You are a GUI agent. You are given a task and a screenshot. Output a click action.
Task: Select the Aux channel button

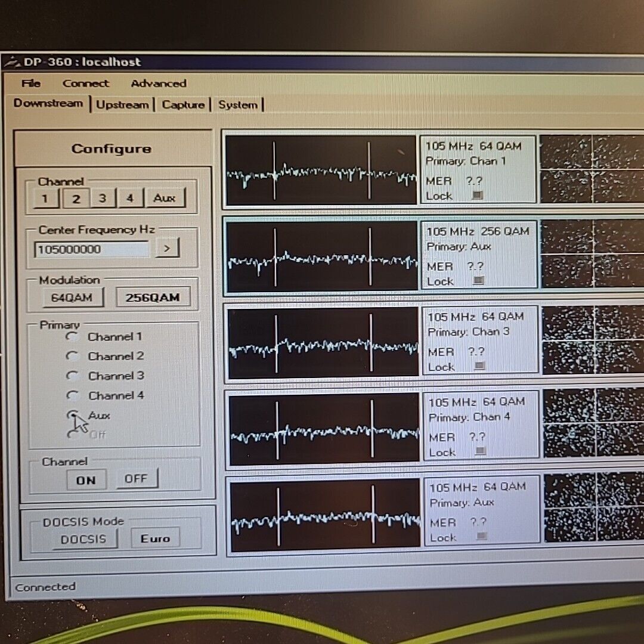[165, 198]
